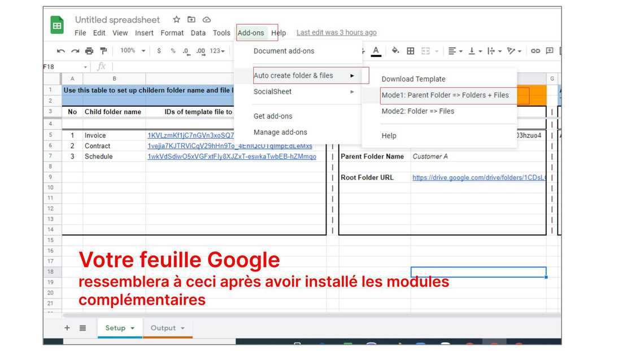Open the Last edit was 3 hours ago link
This screenshot has height=351, width=644.
336,33
